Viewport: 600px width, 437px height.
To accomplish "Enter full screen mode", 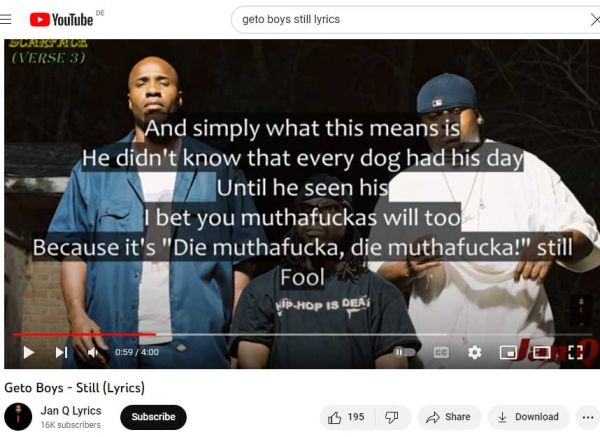I will coord(575,352).
